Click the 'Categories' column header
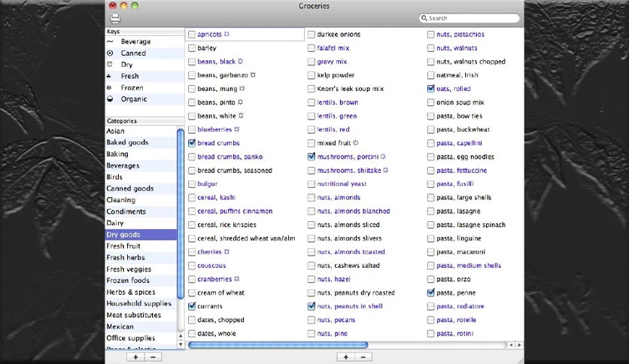 point(144,120)
